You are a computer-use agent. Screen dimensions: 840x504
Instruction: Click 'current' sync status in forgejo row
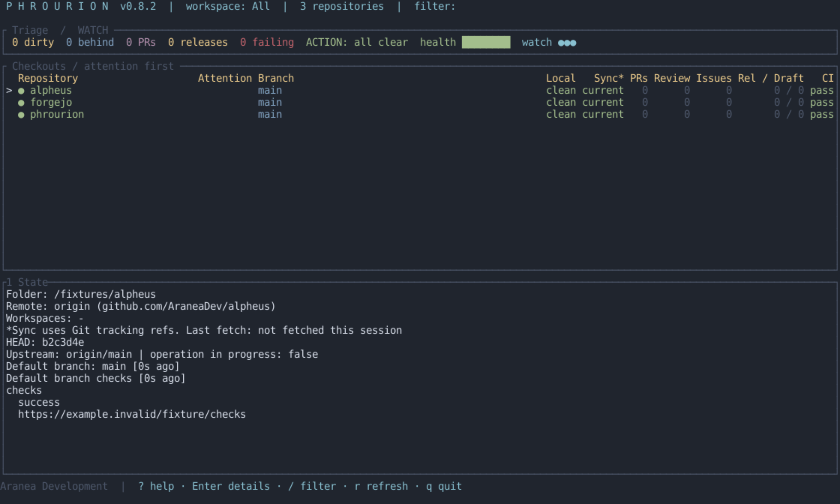tap(603, 102)
